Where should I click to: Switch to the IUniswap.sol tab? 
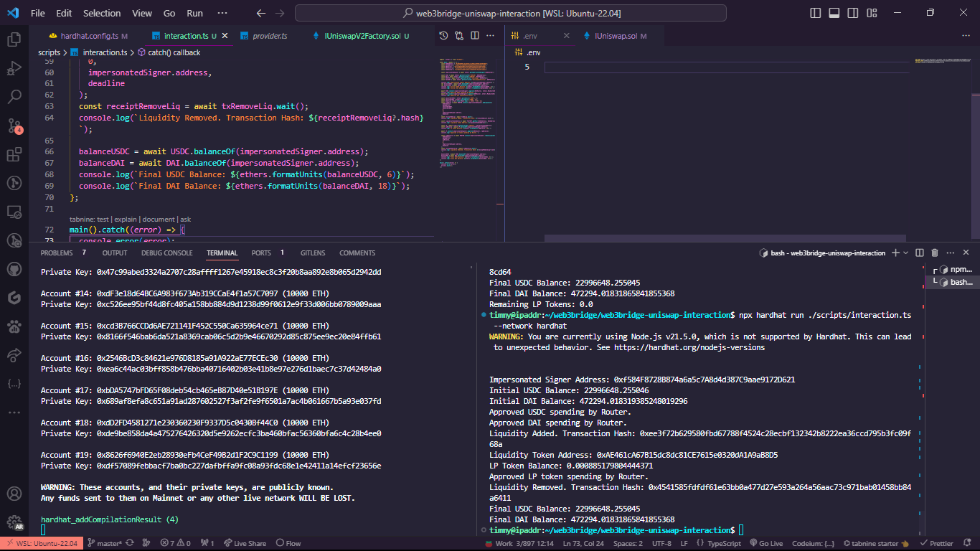tap(614, 36)
